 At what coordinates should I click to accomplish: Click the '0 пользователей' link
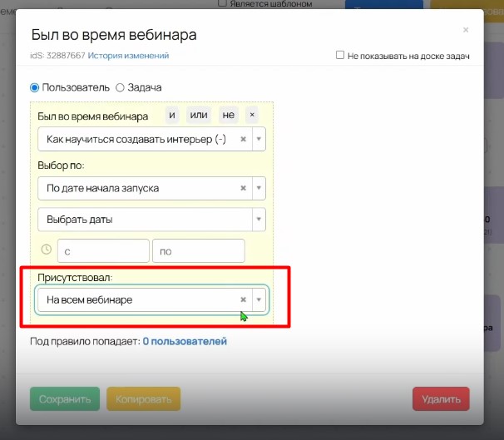pos(185,341)
